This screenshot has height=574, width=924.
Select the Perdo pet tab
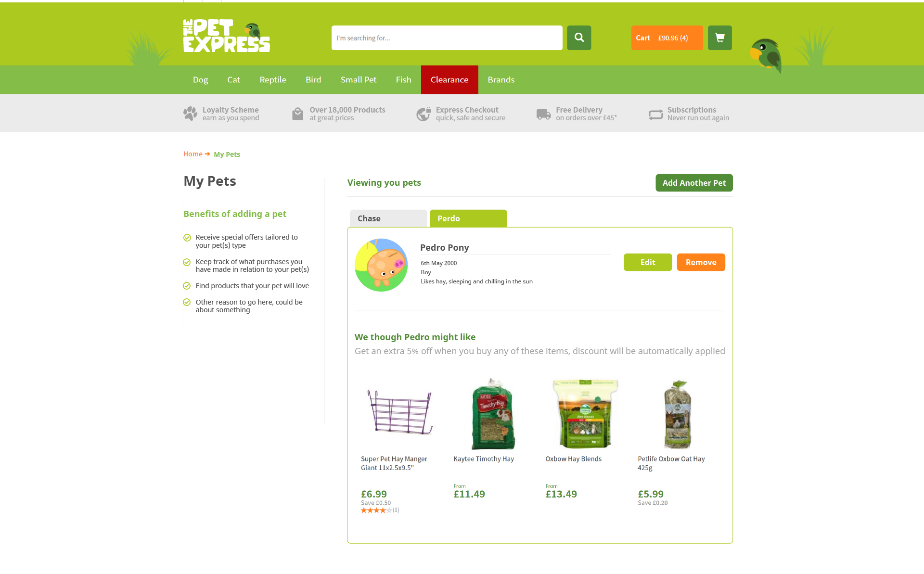pos(468,218)
